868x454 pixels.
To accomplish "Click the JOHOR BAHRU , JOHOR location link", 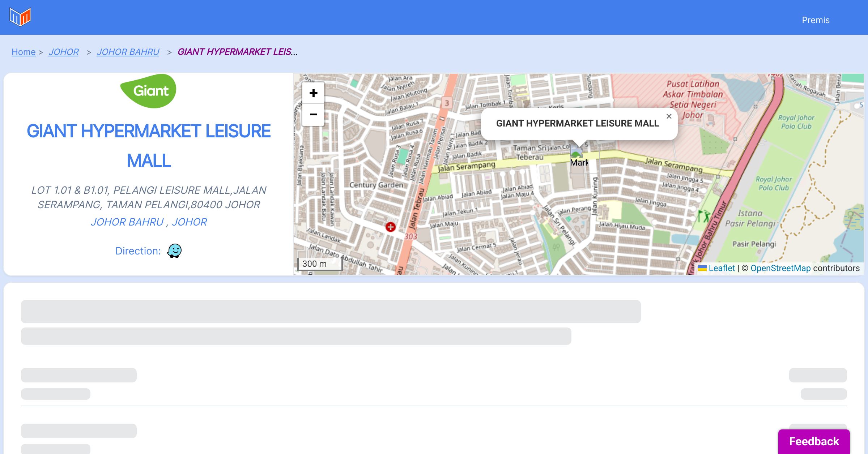I will [149, 222].
